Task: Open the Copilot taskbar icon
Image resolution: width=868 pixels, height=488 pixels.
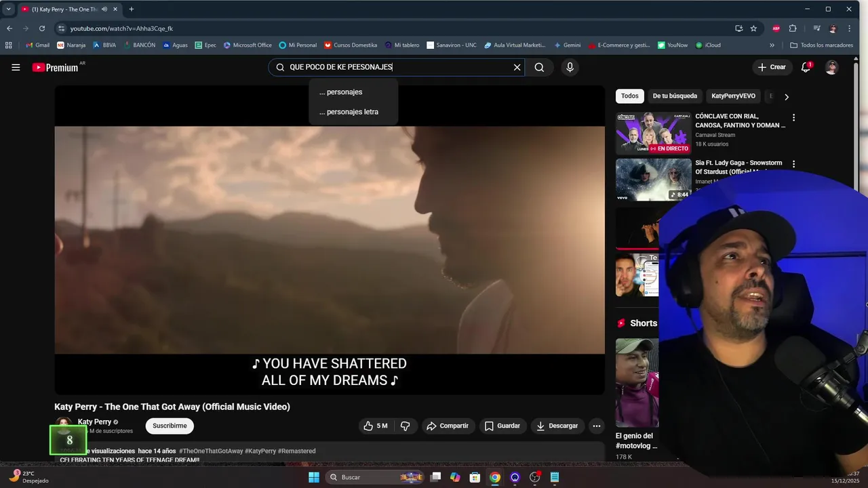Action: point(455,477)
